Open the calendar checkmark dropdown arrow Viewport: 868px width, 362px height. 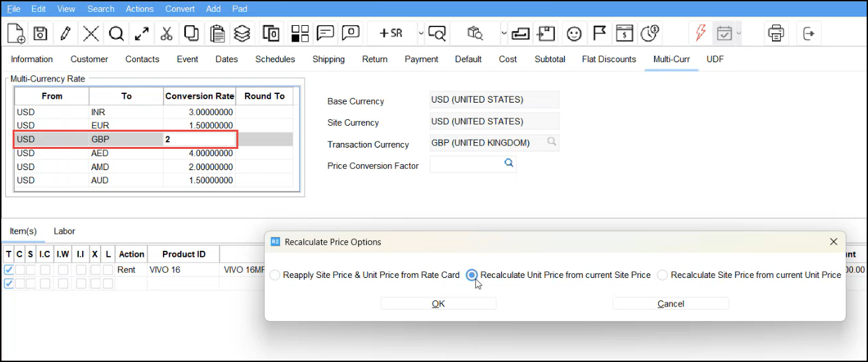[x=739, y=33]
